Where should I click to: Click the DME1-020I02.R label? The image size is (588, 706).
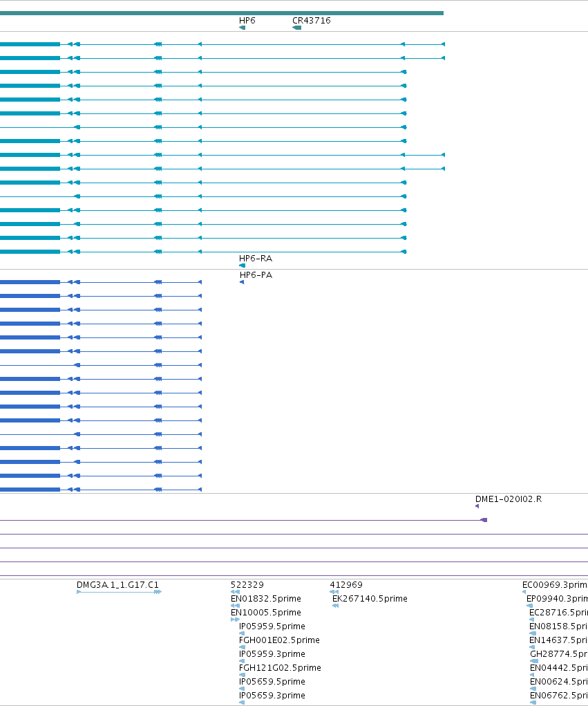[x=509, y=499]
